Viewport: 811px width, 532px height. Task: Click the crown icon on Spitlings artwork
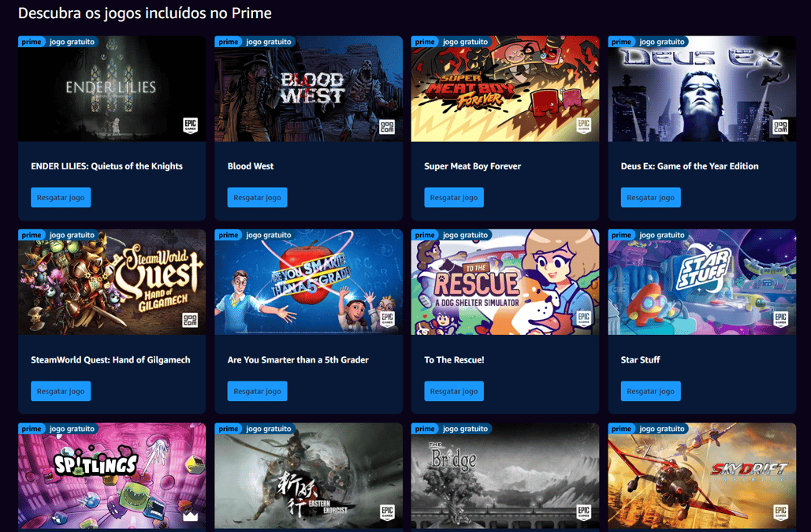tap(191, 515)
